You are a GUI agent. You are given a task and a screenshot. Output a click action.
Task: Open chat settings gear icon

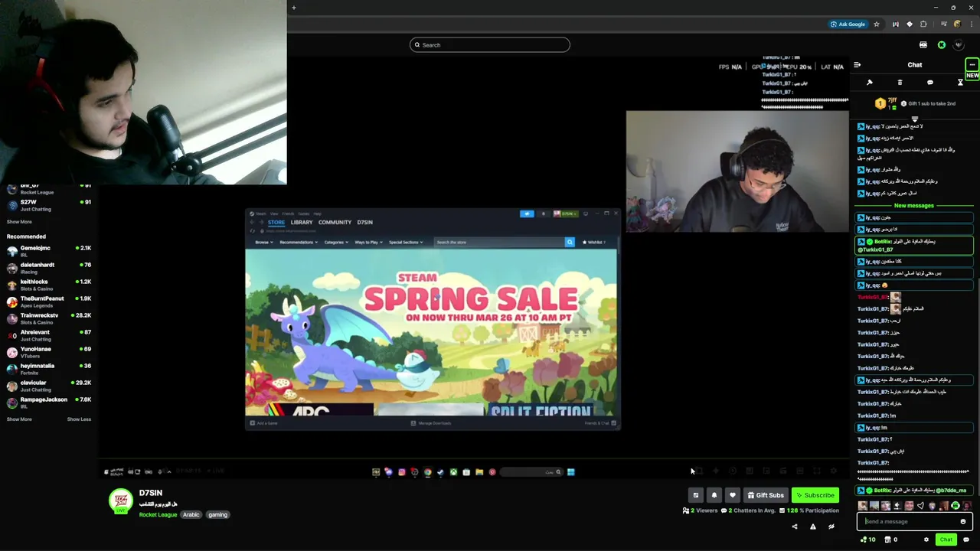click(926, 540)
